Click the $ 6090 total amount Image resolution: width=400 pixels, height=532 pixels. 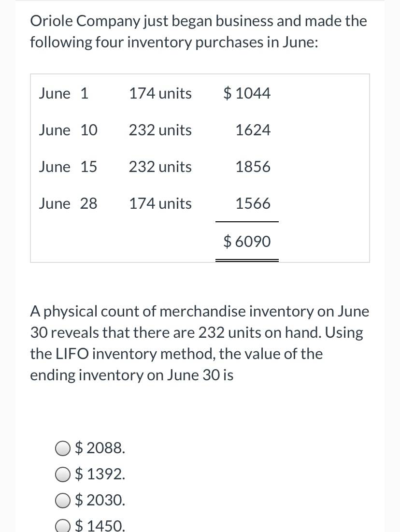[x=247, y=242]
